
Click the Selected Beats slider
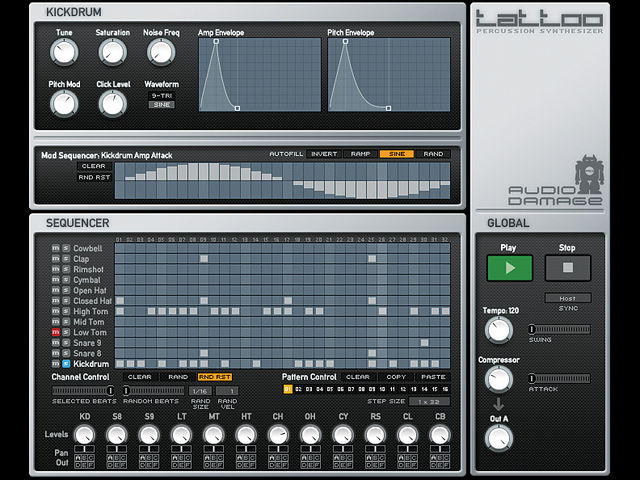[83, 391]
